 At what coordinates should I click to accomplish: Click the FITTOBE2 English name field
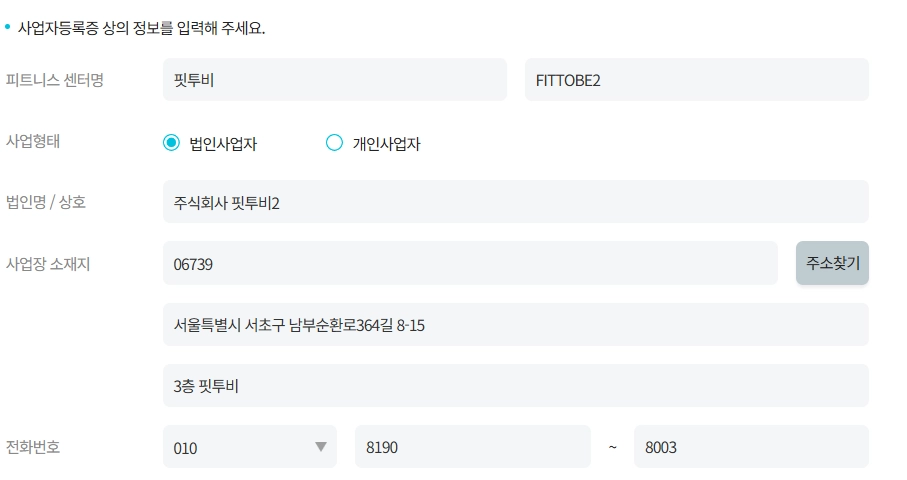[696, 80]
